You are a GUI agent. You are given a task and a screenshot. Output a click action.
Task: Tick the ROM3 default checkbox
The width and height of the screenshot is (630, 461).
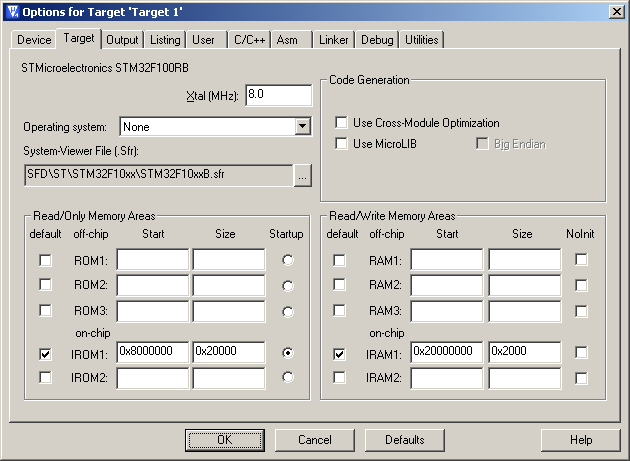(x=45, y=310)
